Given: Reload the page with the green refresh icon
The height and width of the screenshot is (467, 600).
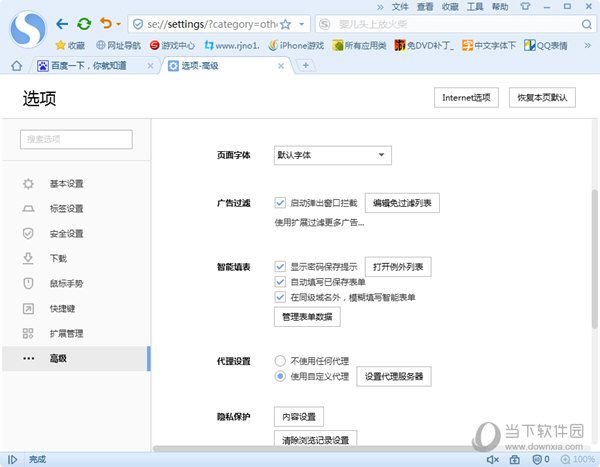Looking at the screenshot, I should coord(84,24).
